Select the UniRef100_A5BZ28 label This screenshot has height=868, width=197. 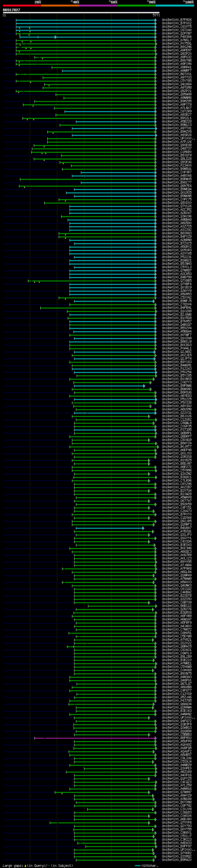(177, 122)
